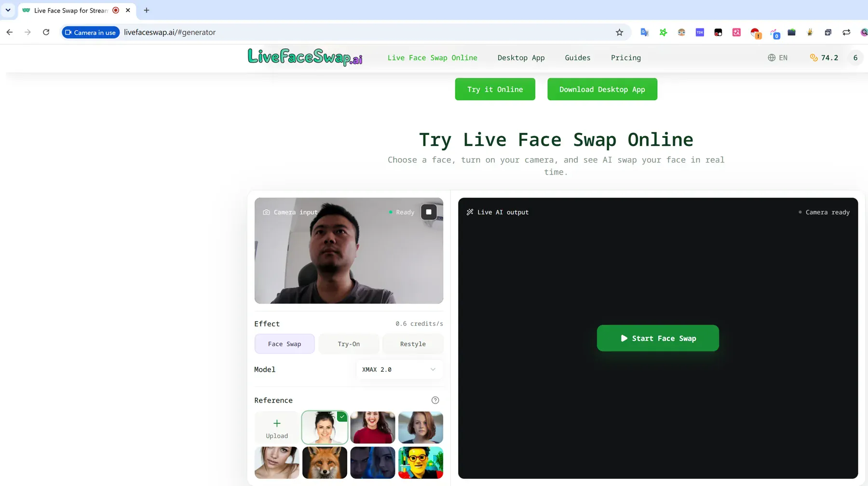Go back using the browser back arrow

tap(10, 32)
